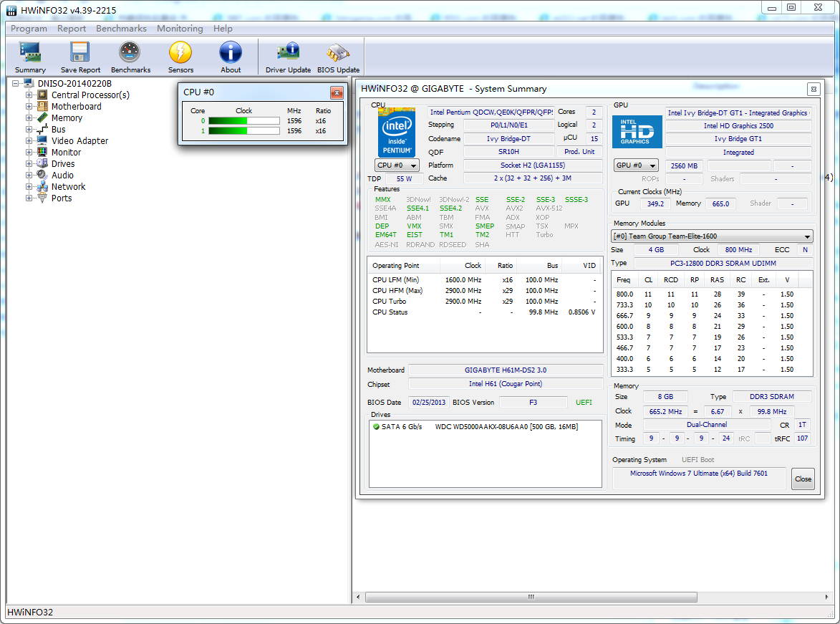
Task: Open the Report menu
Action: 72,29
